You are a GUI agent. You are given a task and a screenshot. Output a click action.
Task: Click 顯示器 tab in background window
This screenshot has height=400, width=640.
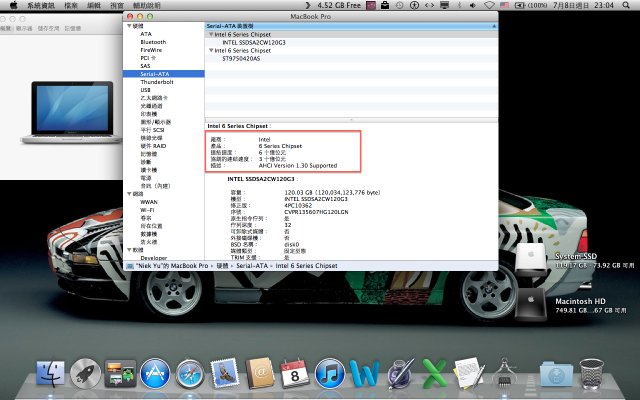point(24,28)
